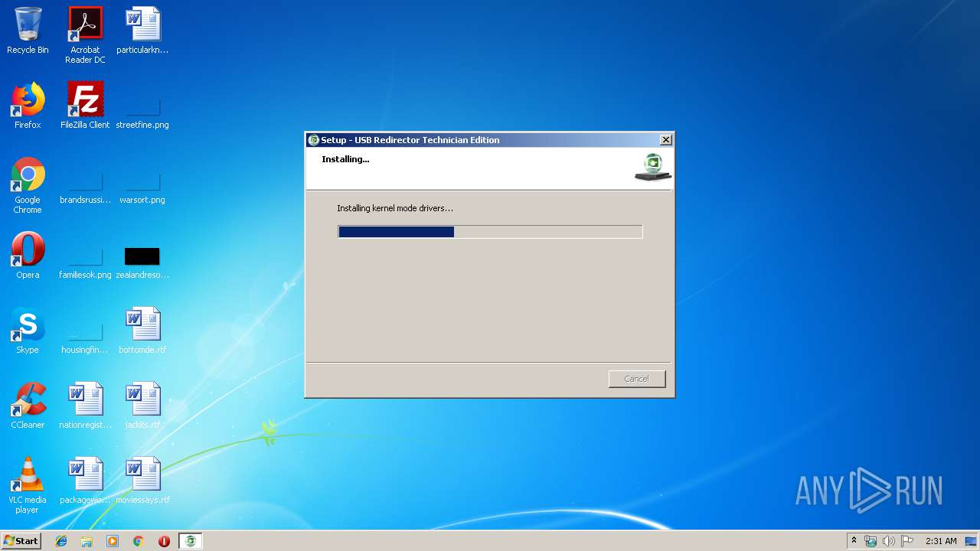Image resolution: width=980 pixels, height=551 pixels.
Task: Open the nationregist document
Action: pyautogui.click(x=85, y=406)
